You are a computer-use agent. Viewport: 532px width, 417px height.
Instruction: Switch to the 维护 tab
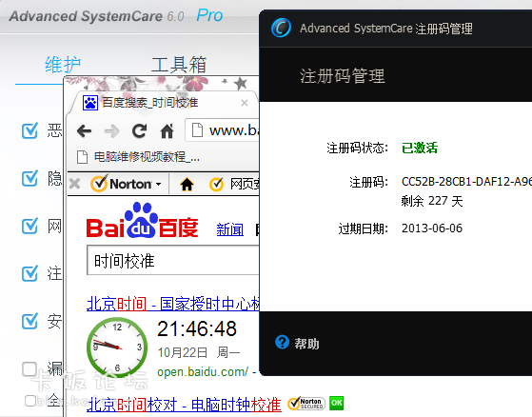(x=63, y=65)
